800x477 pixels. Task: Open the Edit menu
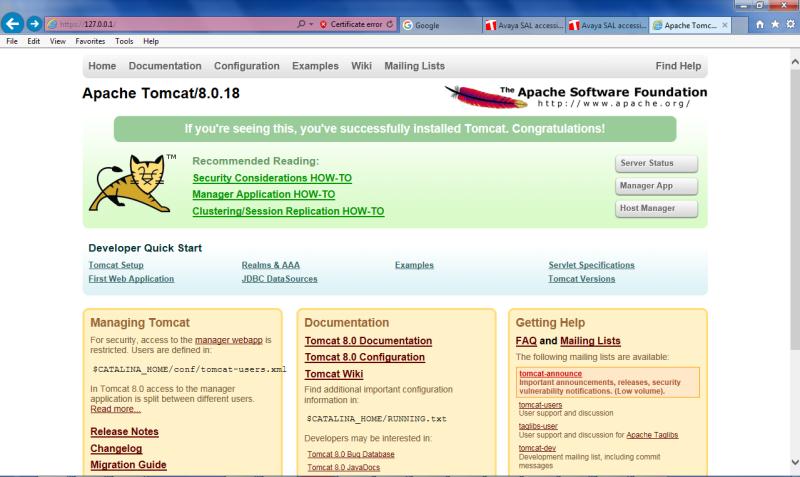coord(34,41)
